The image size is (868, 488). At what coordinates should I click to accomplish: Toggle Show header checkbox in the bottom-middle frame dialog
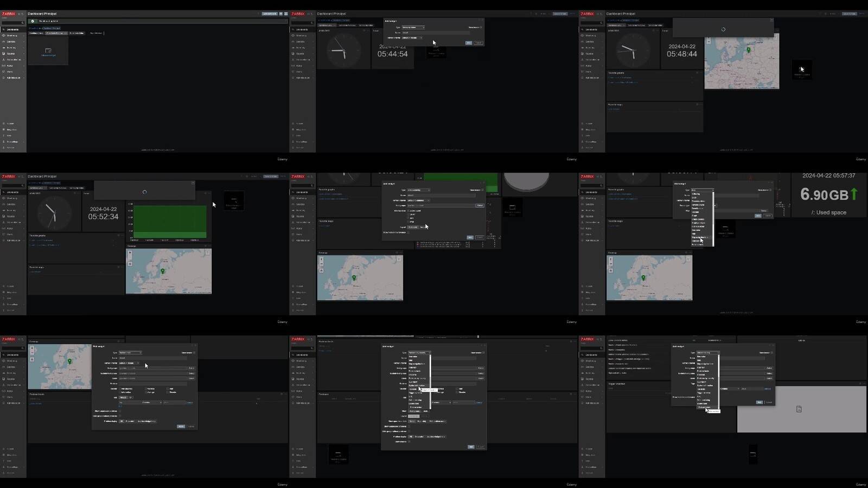[x=483, y=353]
